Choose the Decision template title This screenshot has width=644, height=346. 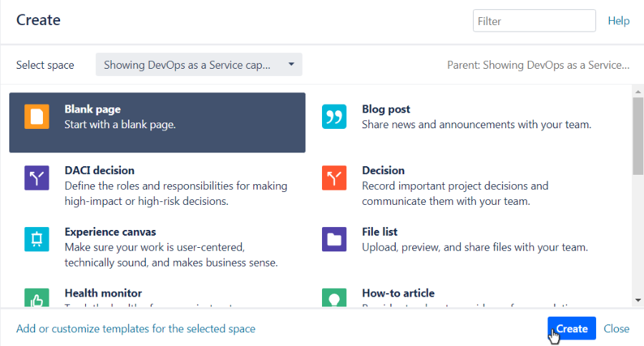point(383,170)
